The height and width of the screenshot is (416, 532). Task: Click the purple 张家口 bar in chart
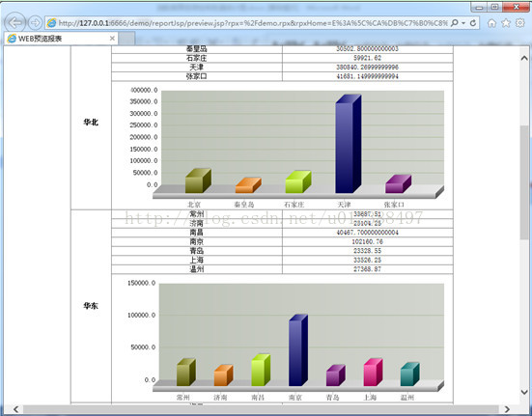[398, 184]
